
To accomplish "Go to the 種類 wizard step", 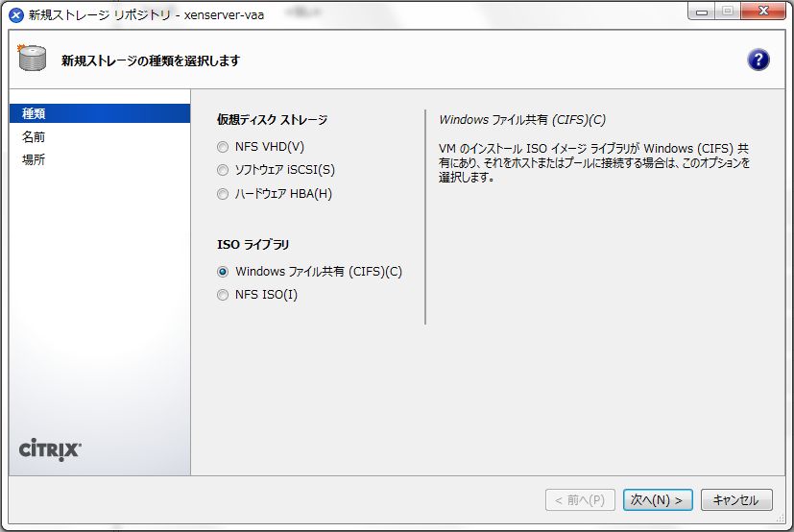I will 100,113.
